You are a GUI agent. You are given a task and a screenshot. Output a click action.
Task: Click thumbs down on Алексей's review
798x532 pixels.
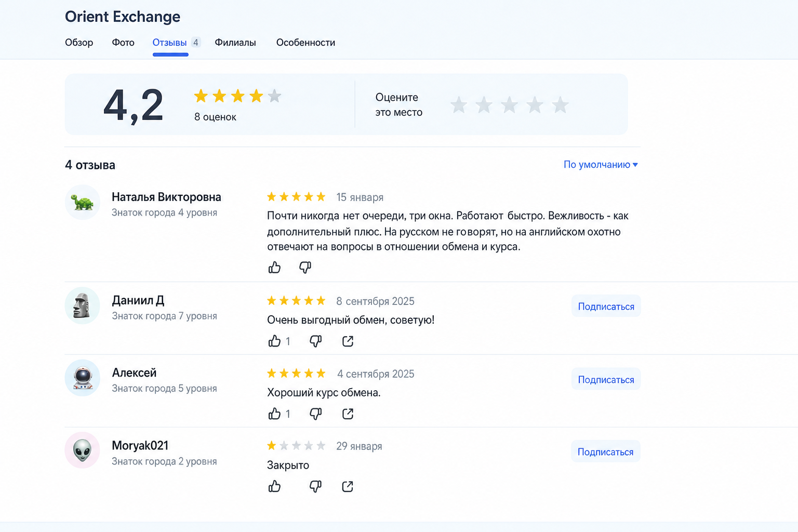315,414
